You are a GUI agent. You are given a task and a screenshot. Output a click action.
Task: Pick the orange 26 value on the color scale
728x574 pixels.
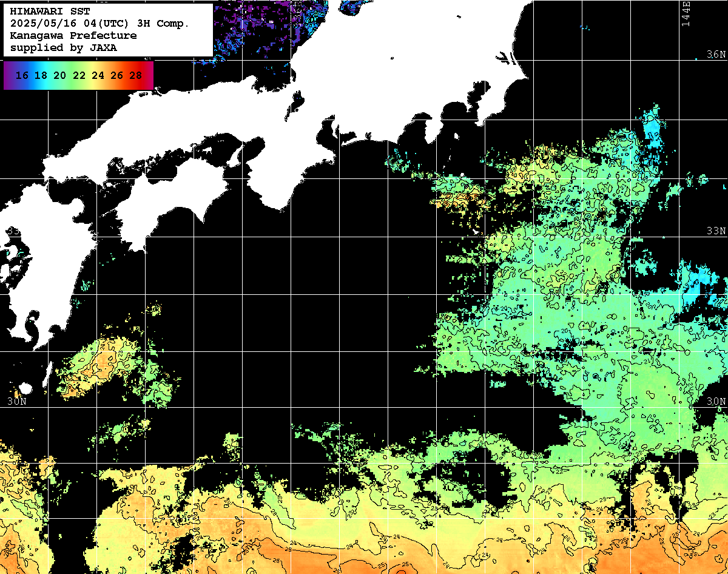point(116,76)
